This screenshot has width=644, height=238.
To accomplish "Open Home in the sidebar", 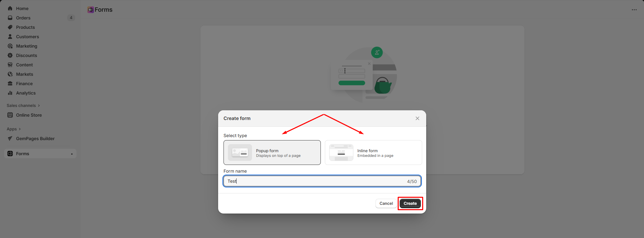I will click(x=40, y=8).
